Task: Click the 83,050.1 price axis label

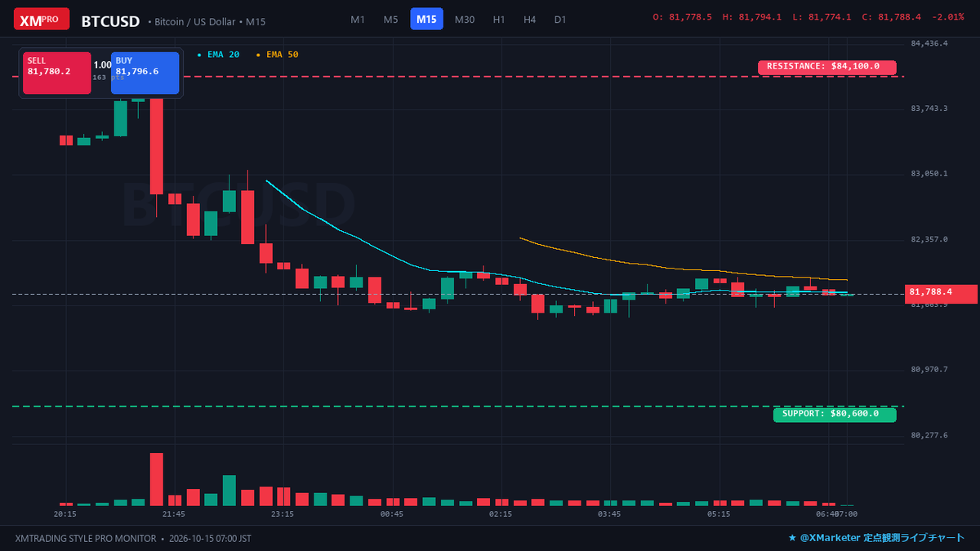Action: click(929, 174)
